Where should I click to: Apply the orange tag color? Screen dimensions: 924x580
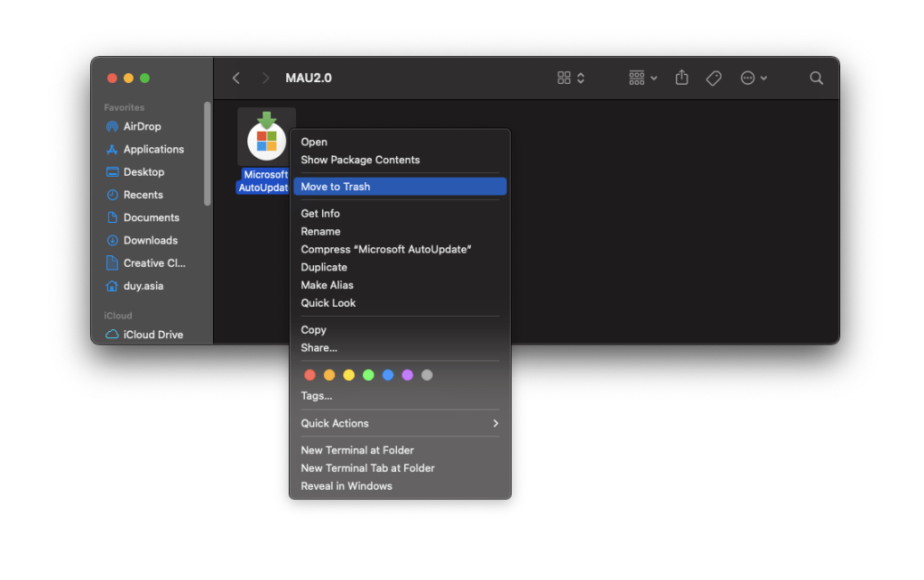(329, 375)
